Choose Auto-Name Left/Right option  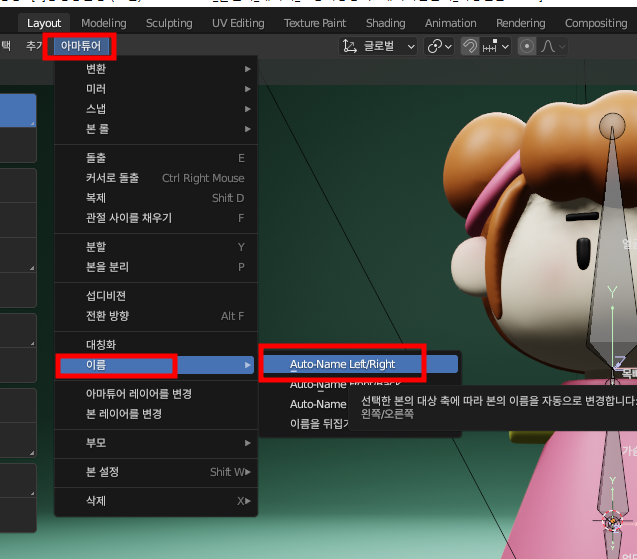pyautogui.click(x=360, y=364)
